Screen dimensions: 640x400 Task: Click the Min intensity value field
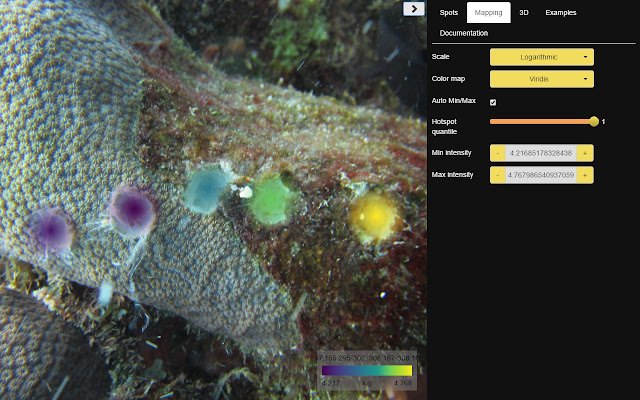click(540, 153)
